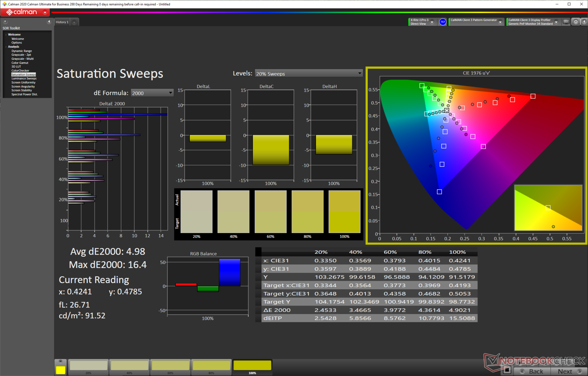
Task: Open the dE Formula 2000 dropdown
Action: [152, 93]
